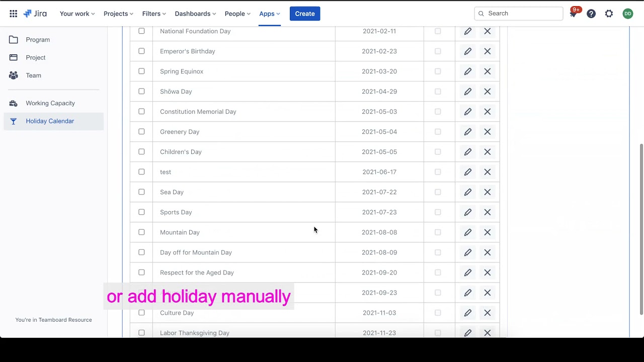Delete Constitution Memorial Day entry
Image resolution: width=644 pixels, height=362 pixels.
pos(488,112)
